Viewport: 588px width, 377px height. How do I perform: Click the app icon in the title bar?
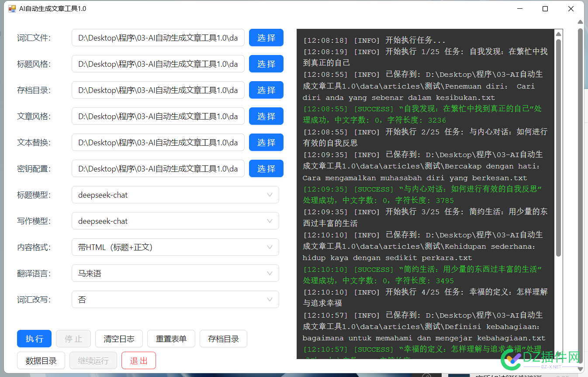pos(12,9)
